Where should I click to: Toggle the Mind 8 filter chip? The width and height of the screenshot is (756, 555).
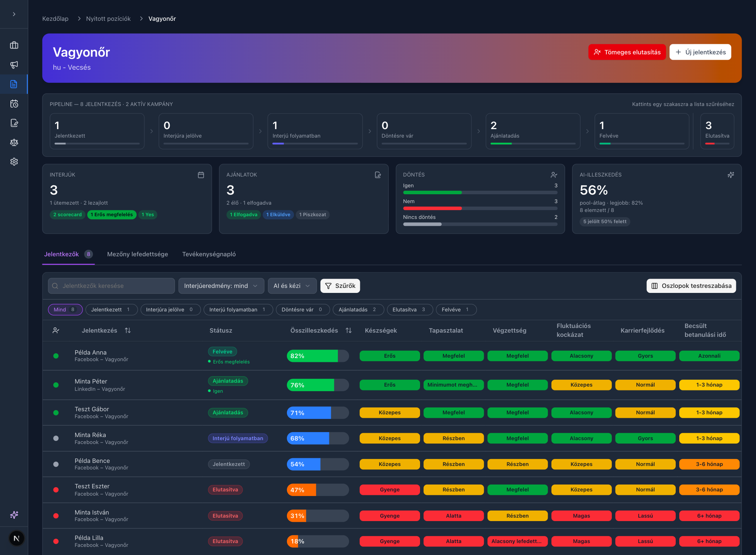65,309
